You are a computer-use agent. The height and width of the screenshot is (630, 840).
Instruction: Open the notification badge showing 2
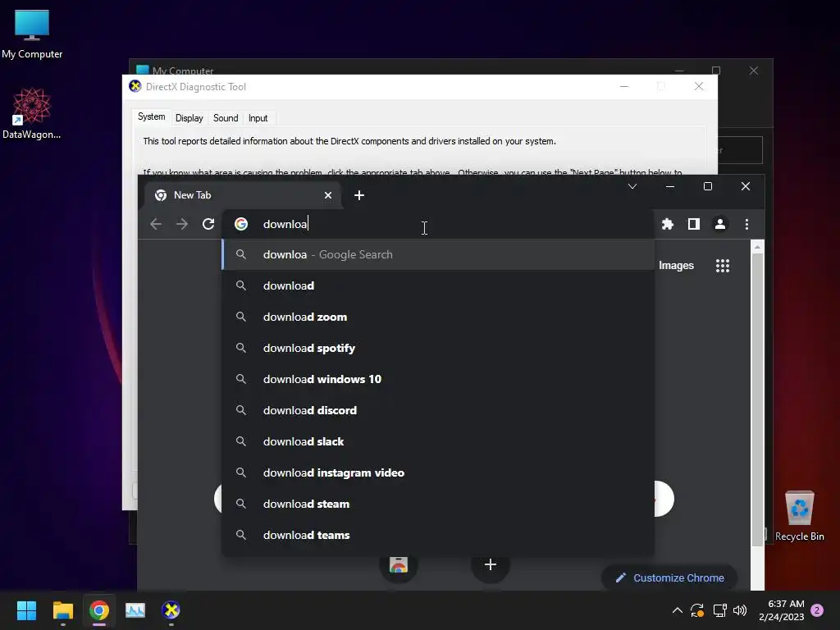(817, 610)
